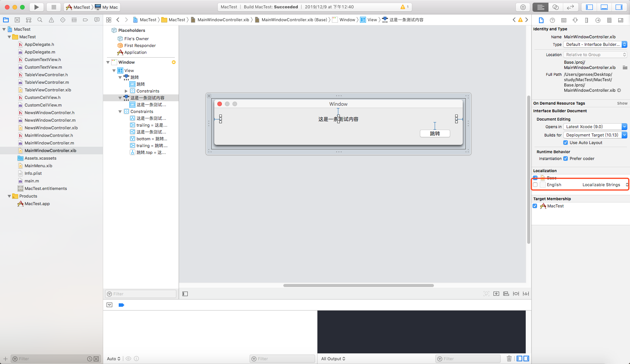Screen dimensions: 630x364
Task: Run the project with the Play button
Action: coord(36,7)
